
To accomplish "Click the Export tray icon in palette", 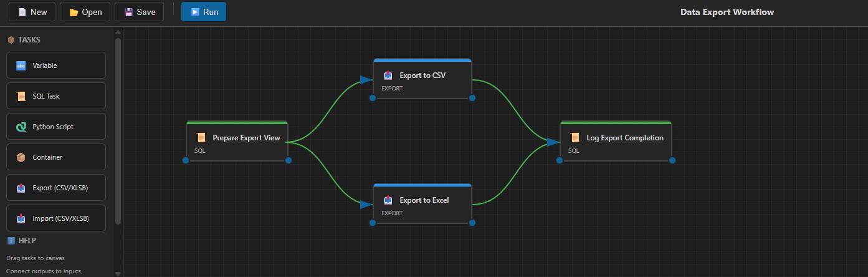I will pyautogui.click(x=21, y=188).
